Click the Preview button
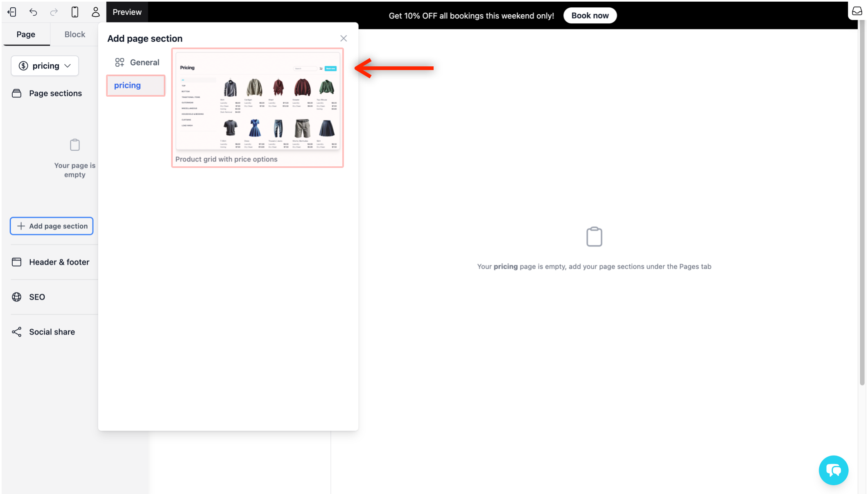868x494 pixels. click(127, 12)
